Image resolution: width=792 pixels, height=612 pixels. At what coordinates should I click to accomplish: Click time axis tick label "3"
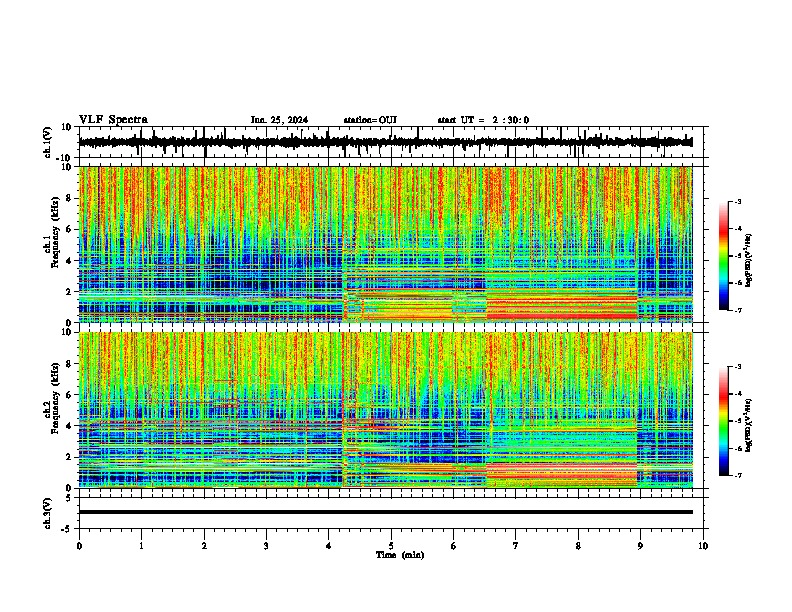(266, 546)
